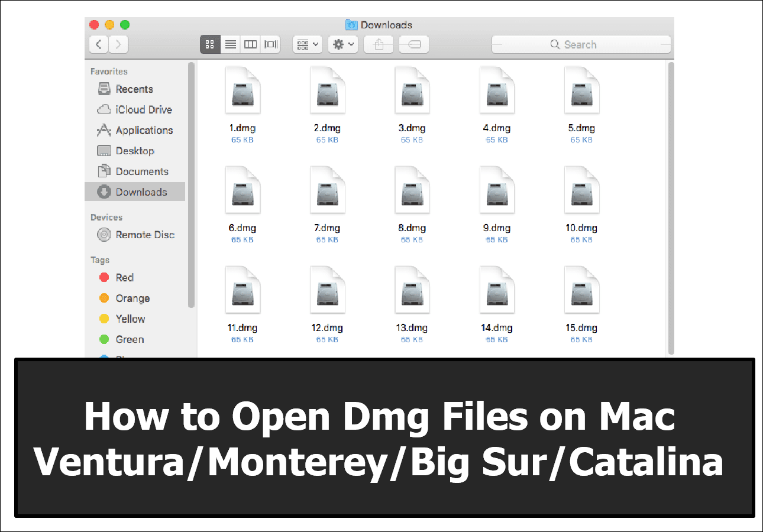The width and height of the screenshot is (763, 532).
Task: Click the Edit Tags toolbar button
Action: 414,44
